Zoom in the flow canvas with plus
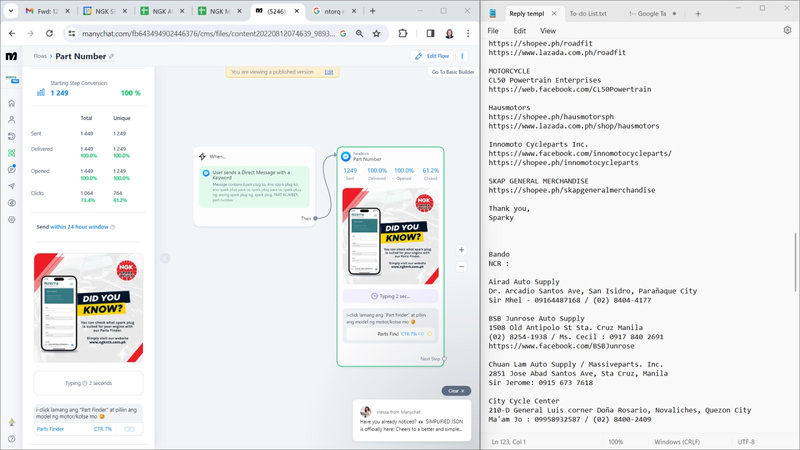The image size is (800, 450). click(x=461, y=250)
